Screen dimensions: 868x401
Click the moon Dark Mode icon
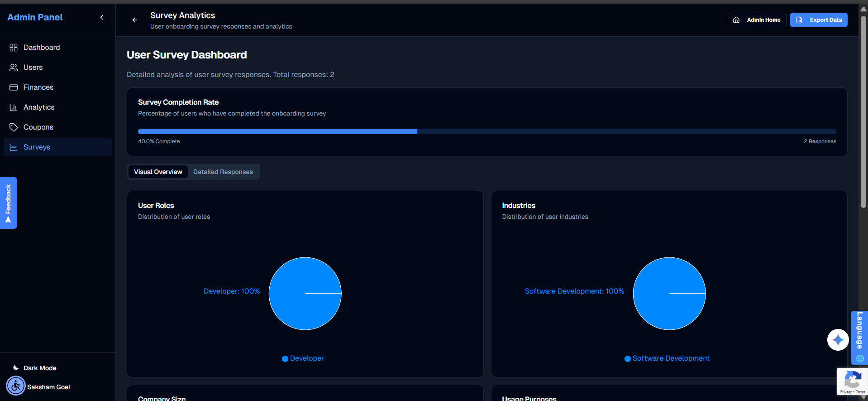point(16,367)
